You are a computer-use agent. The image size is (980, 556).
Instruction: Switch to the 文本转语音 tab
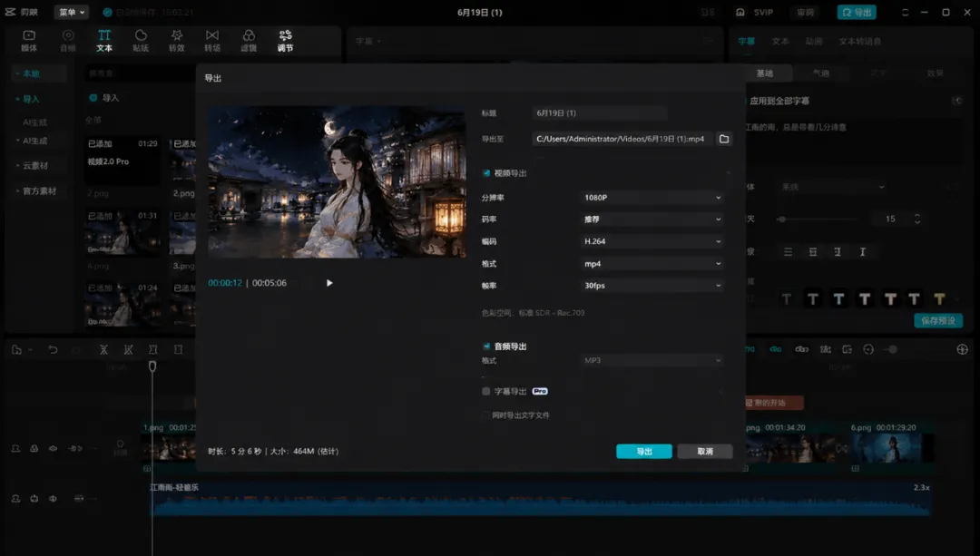coord(860,41)
